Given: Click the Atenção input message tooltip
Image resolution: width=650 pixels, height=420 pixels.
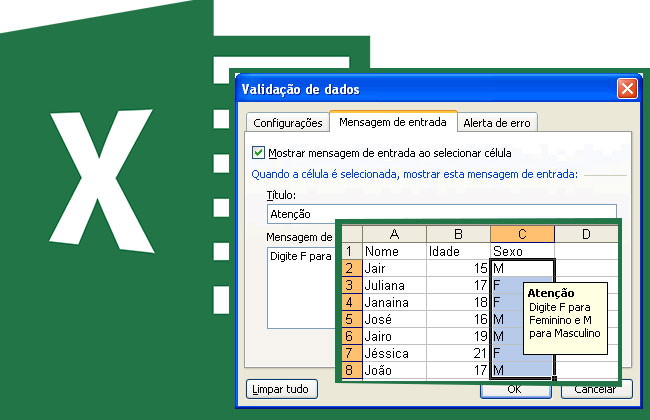Looking at the screenshot, I should point(565,318).
